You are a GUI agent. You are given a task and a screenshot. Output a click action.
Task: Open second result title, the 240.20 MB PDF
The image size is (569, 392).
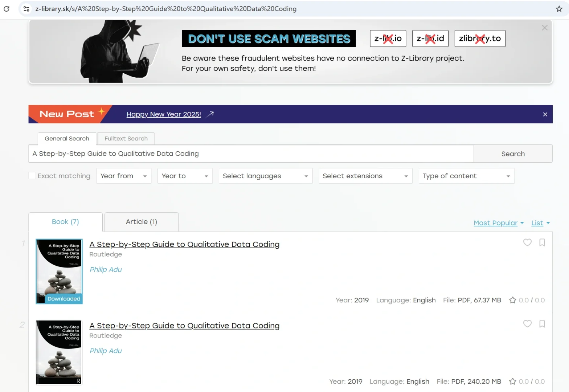click(184, 326)
